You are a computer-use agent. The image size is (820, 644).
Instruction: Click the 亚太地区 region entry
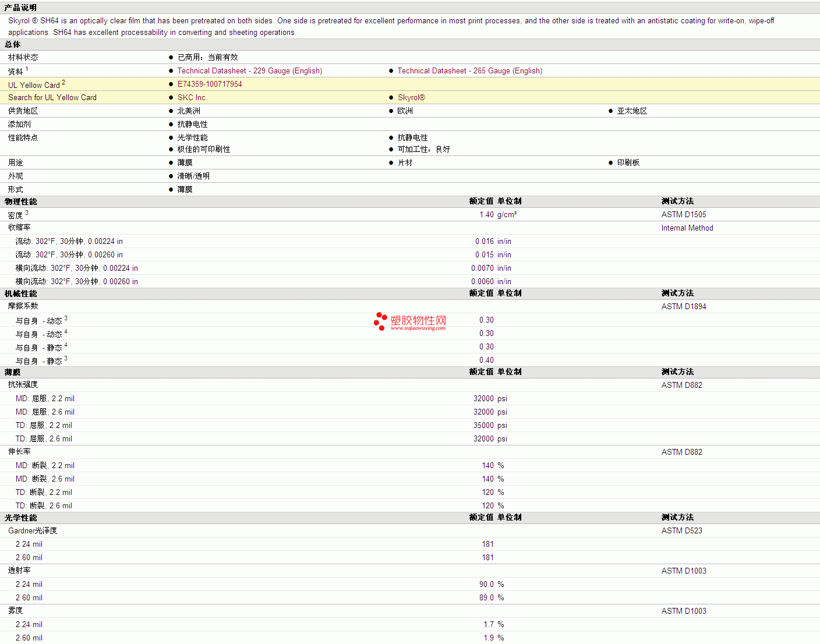coord(632,111)
